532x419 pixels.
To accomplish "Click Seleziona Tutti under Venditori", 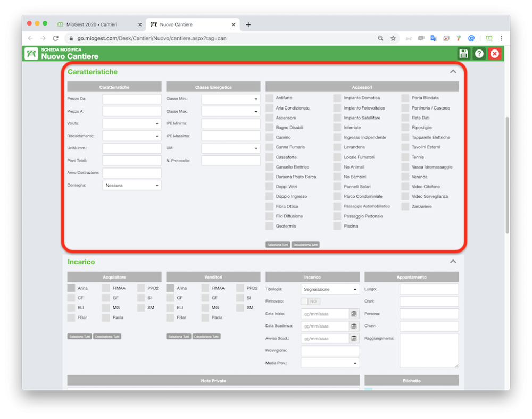I will tap(178, 337).
